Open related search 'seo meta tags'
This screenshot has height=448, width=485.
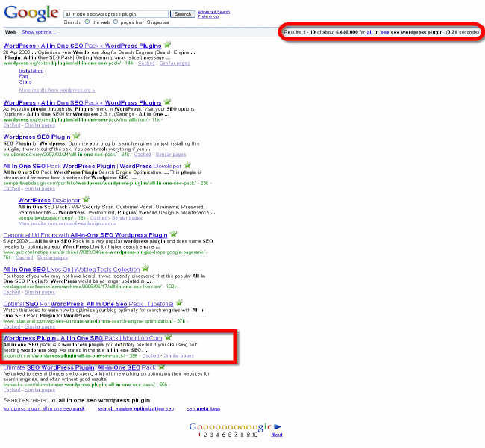tap(204, 408)
